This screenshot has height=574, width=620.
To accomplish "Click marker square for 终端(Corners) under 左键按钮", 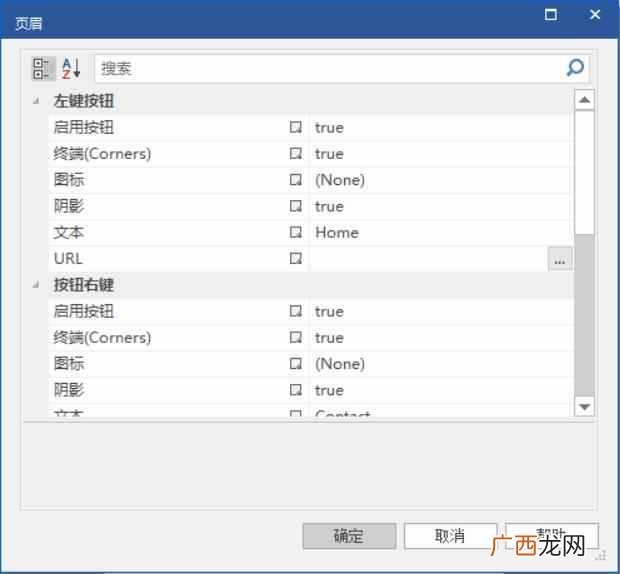I will (295, 153).
